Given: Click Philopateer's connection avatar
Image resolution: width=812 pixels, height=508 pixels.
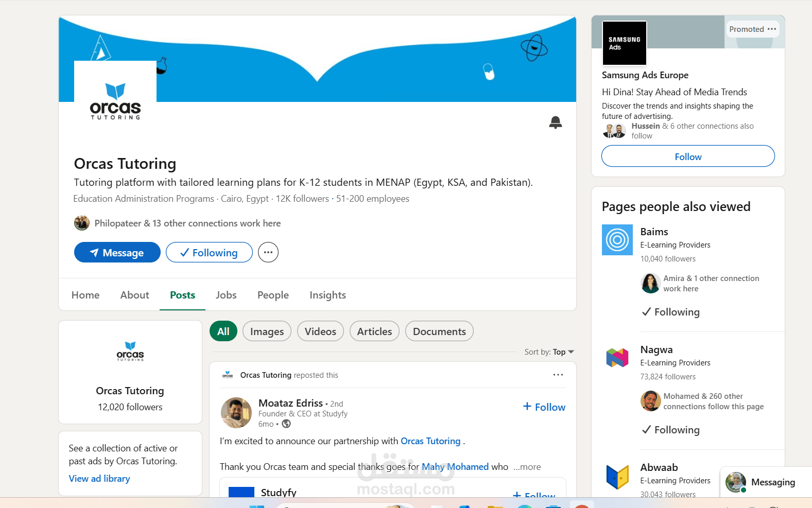Looking at the screenshot, I should pyautogui.click(x=82, y=223).
